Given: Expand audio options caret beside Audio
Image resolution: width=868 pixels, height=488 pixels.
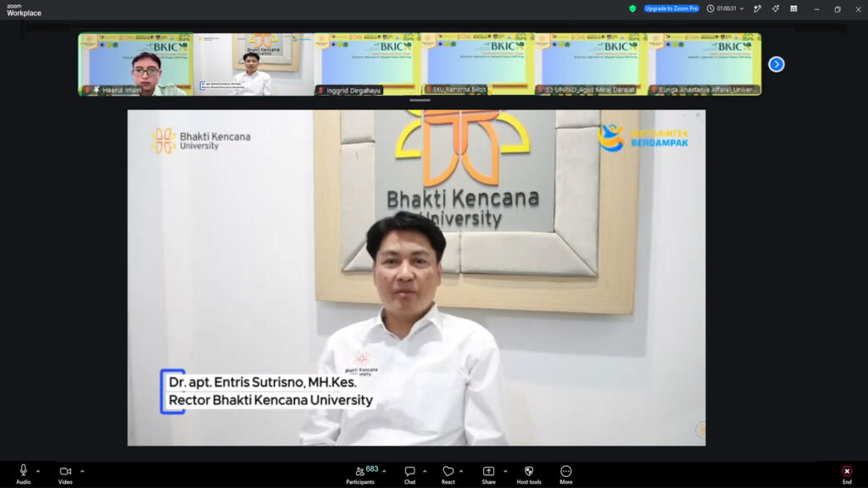Looking at the screenshot, I should 37,471.
